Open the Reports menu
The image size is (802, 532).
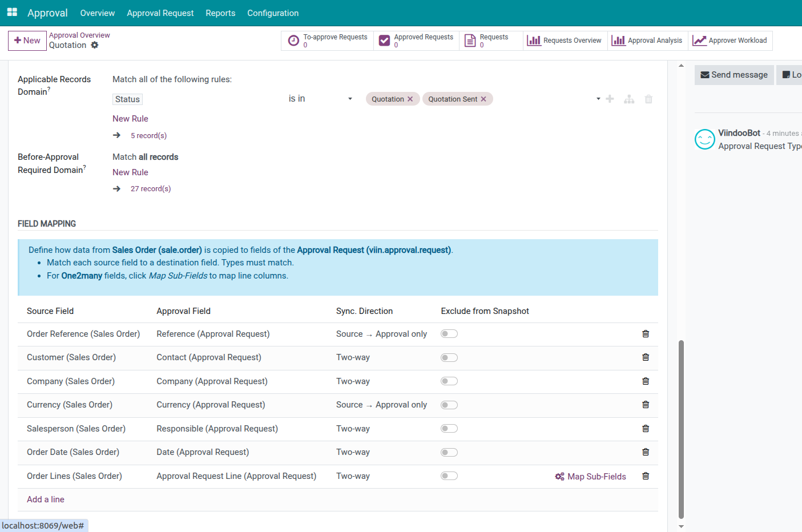220,13
